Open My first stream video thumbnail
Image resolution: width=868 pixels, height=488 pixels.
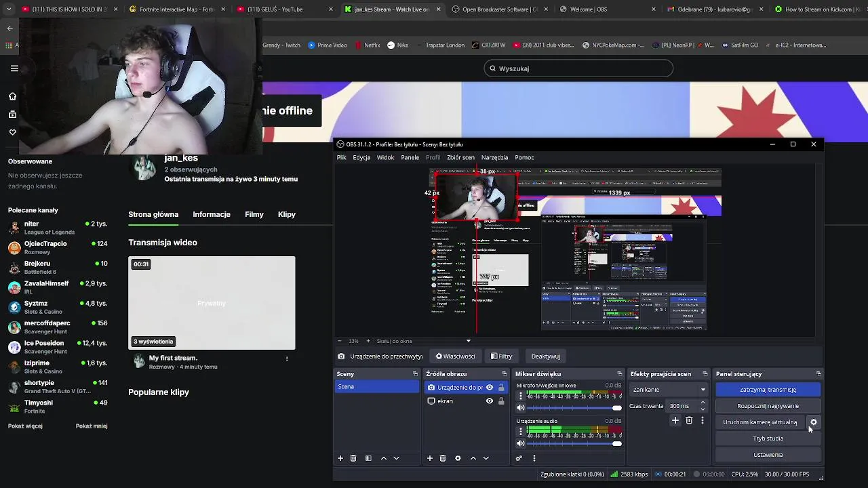tap(212, 303)
